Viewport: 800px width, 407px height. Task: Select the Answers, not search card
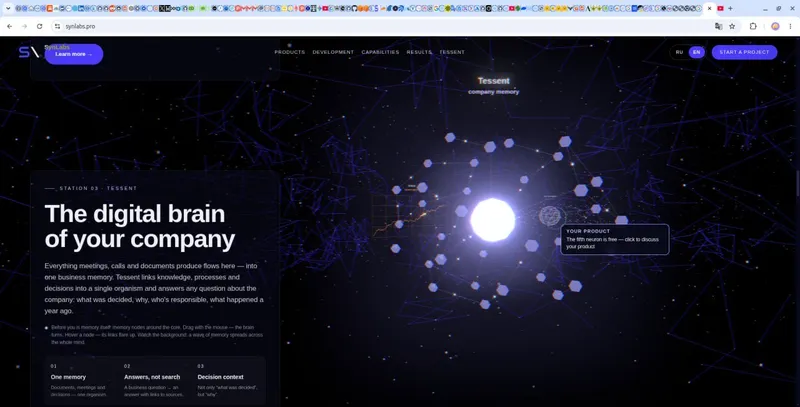tap(155, 380)
